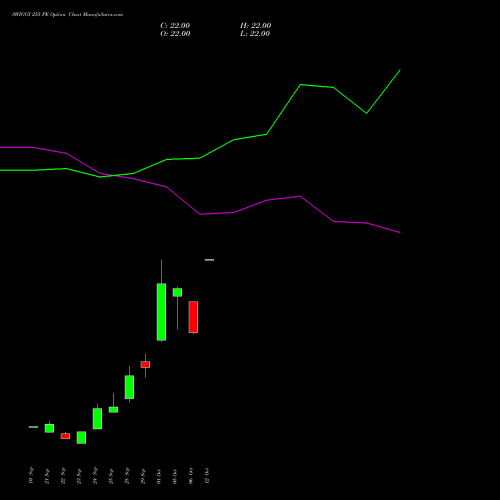Select the 'L: 22.00' low value
The image size is (500, 500).
(x=255, y=34)
